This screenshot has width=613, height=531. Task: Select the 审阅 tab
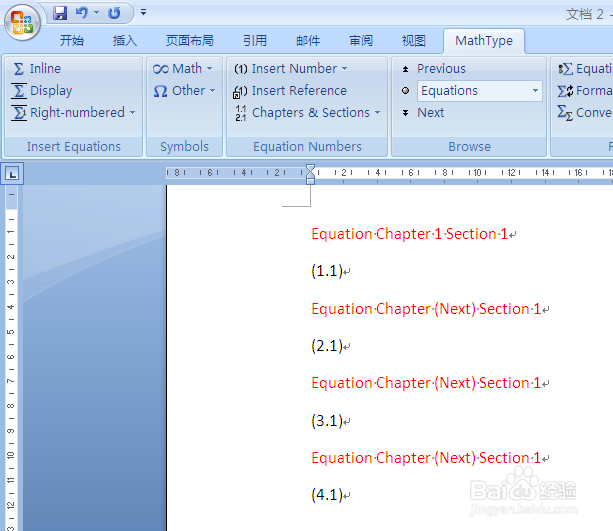tap(361, 40)
